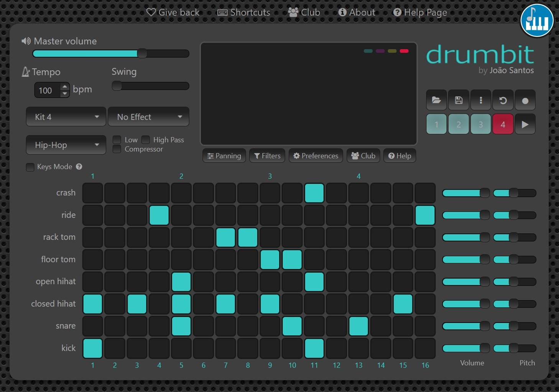559x392 pixels.
Task: Open Give back heart link
Action: (x=173, y=12)
